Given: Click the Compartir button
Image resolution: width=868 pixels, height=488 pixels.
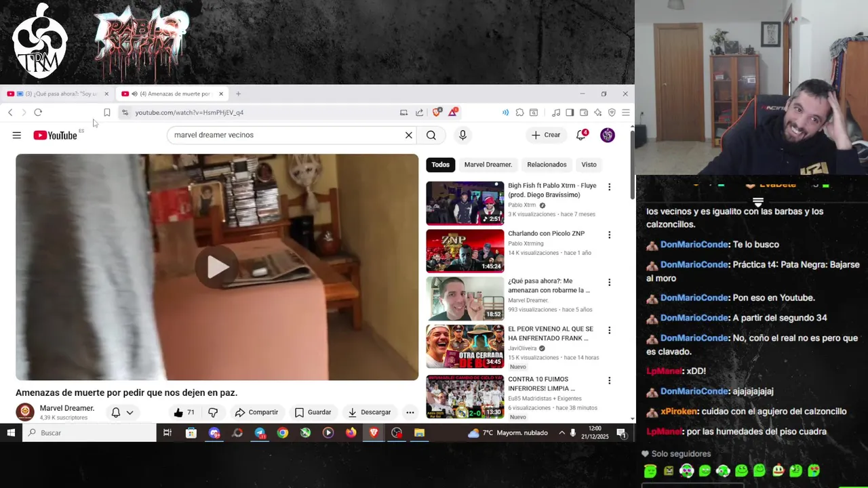Looking at the screenshot, I should point(256,412).
